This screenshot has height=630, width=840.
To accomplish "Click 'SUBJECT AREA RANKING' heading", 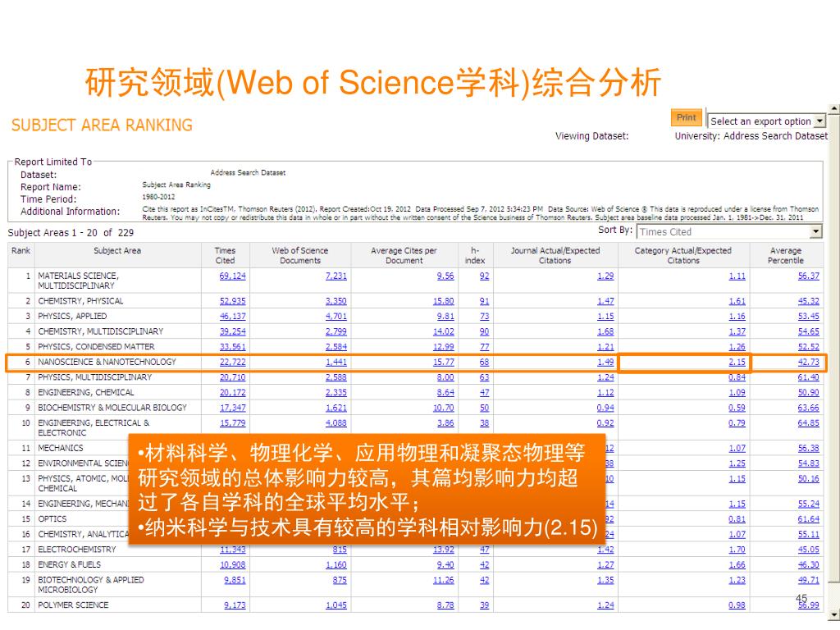I will tap(102, 125).
